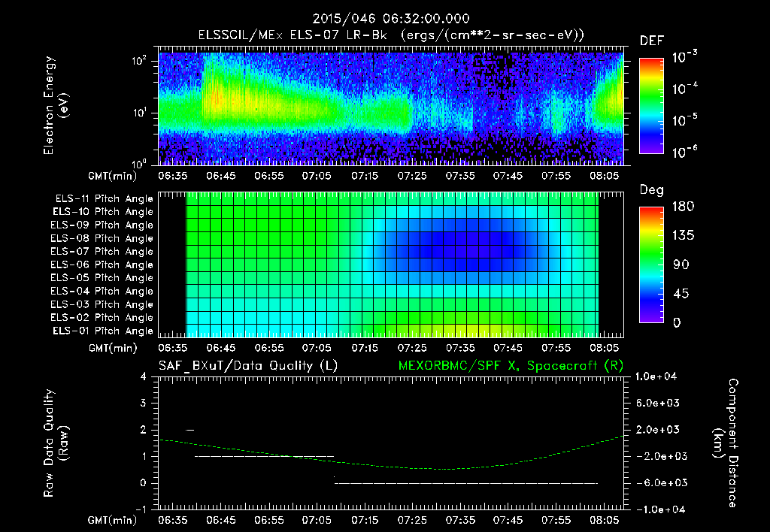The height and width of the screenshot is (532, 770).
Task: Click the green MEXORBMC/SPF X, Spacecraft (R) label
Action: click(x=511, y=366)
